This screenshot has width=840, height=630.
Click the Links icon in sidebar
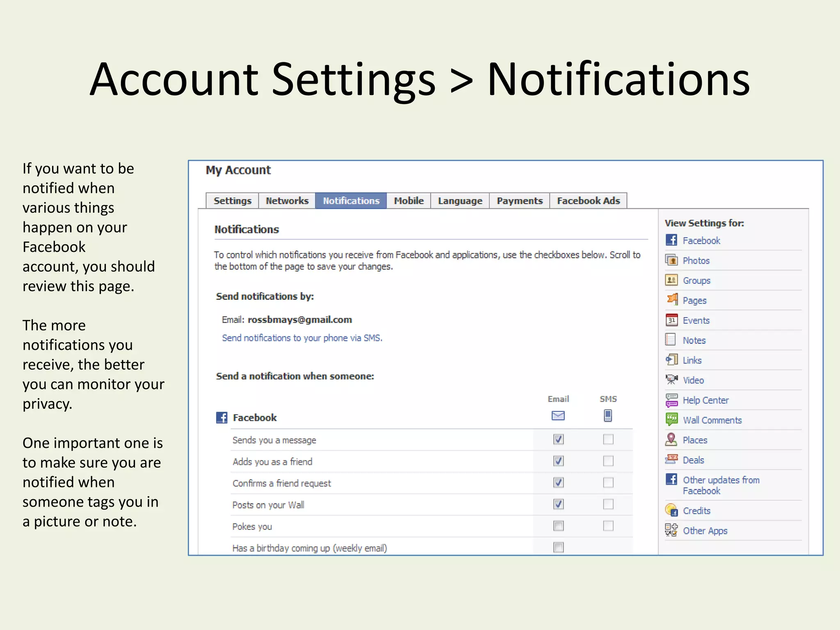671,360
